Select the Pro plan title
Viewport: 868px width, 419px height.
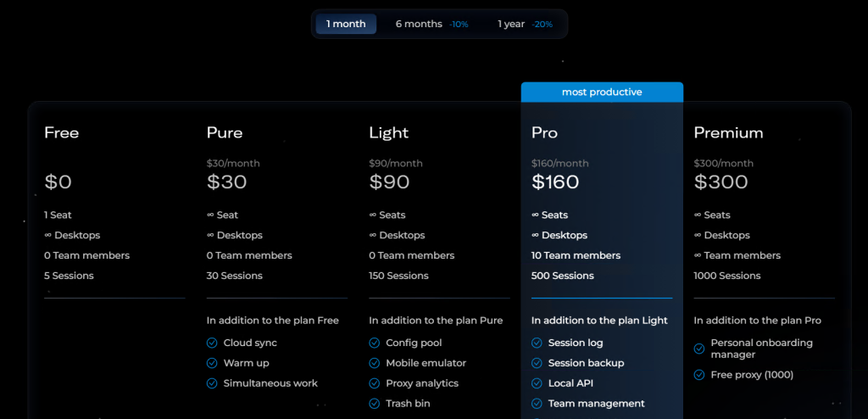tap(544, 133)
